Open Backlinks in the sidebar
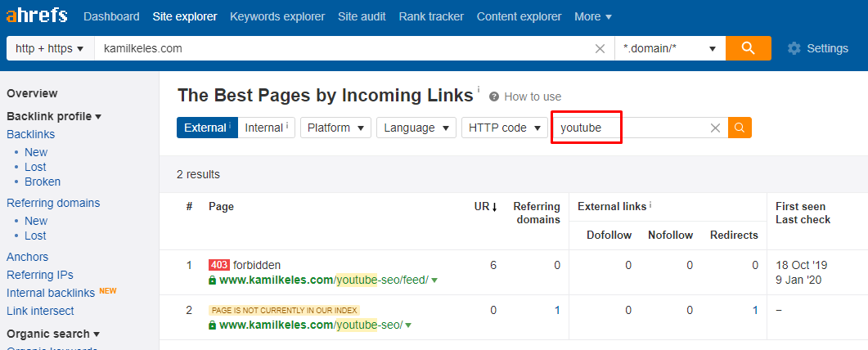 30,134
